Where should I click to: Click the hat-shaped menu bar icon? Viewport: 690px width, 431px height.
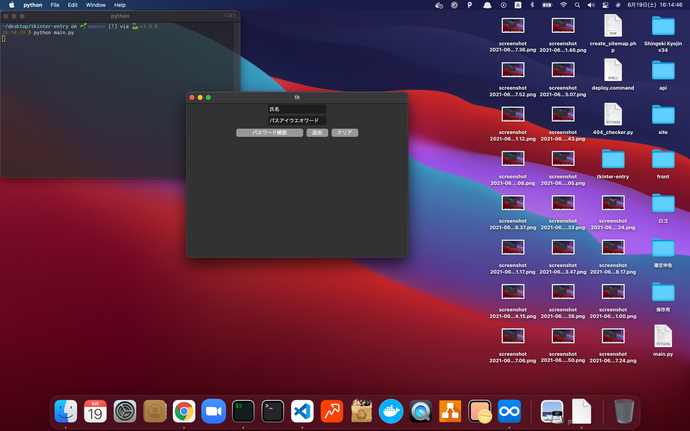487,5
